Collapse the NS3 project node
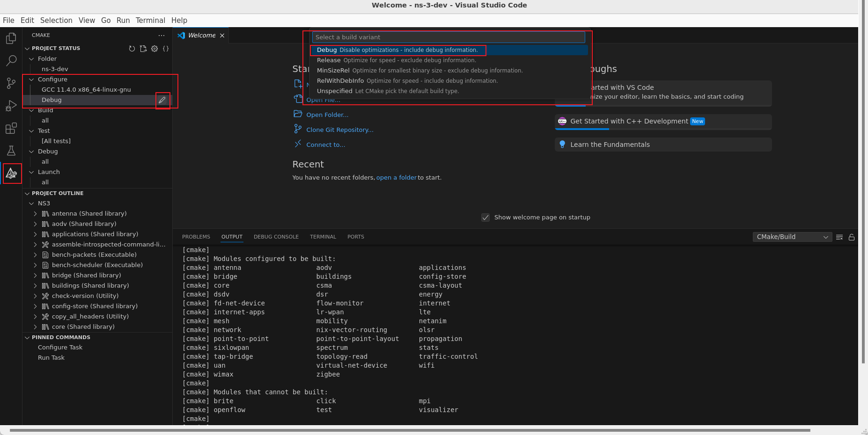Screen dimensions: 868x435 click(x=32, y=203)
